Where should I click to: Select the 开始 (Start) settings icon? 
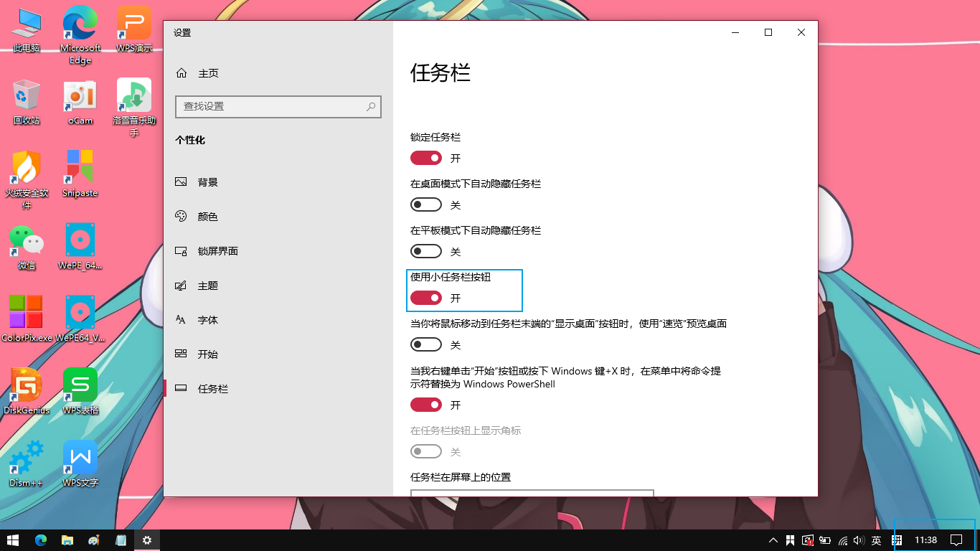182,354
